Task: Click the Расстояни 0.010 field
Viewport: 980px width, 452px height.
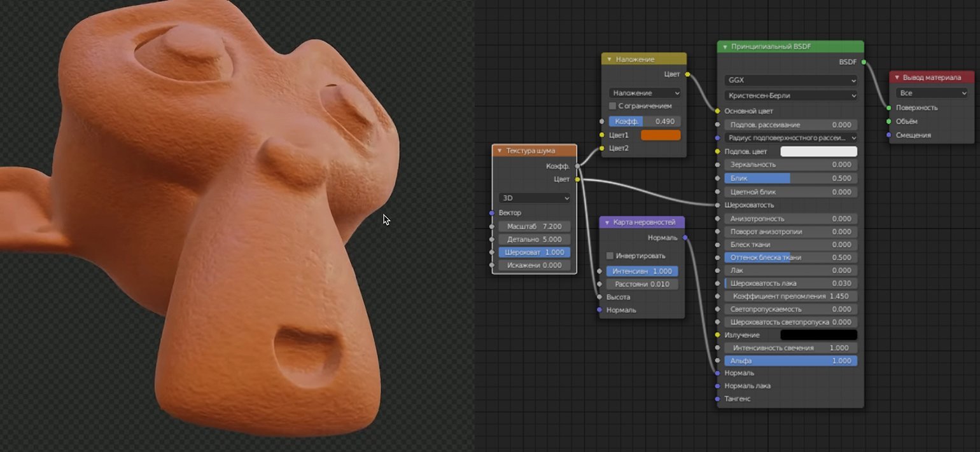Action: coord(642,284)
